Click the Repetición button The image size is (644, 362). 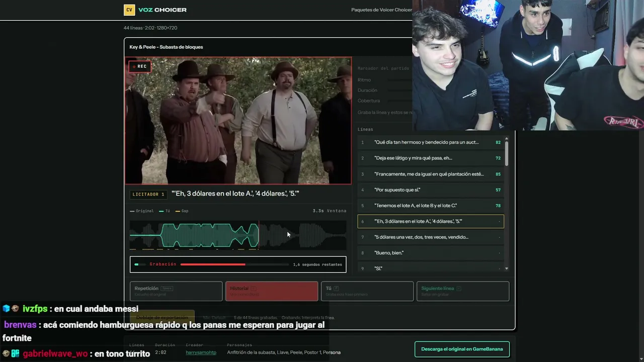tap(176, 291)
